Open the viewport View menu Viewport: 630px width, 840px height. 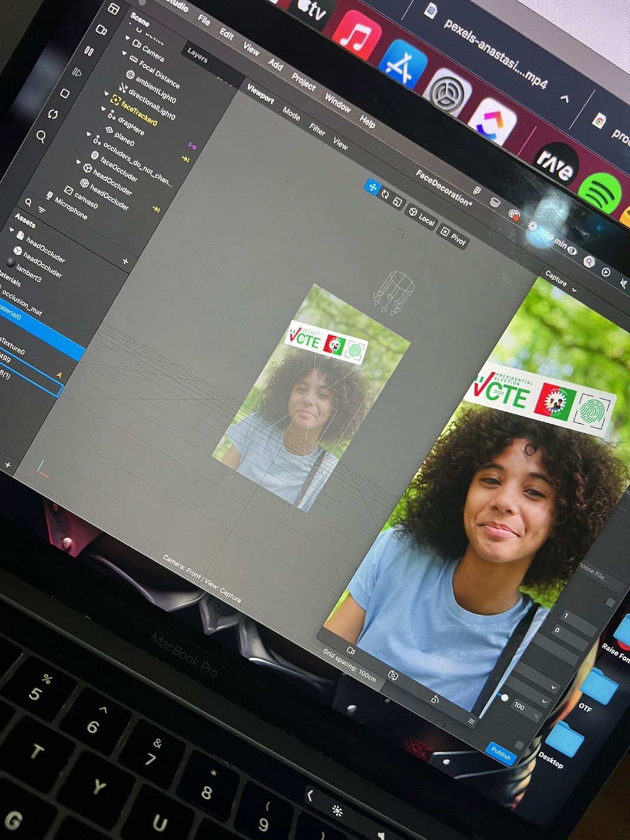(x=340, y=143)
